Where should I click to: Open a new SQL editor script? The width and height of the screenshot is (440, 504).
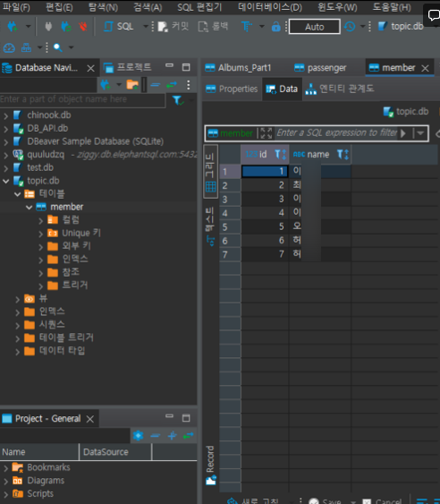click(x=118, y=26)
